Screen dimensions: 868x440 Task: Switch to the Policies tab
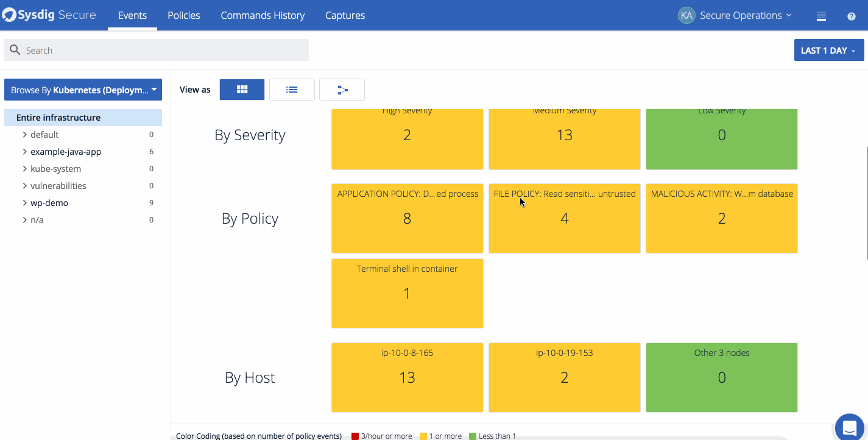(x=183, y=15)
